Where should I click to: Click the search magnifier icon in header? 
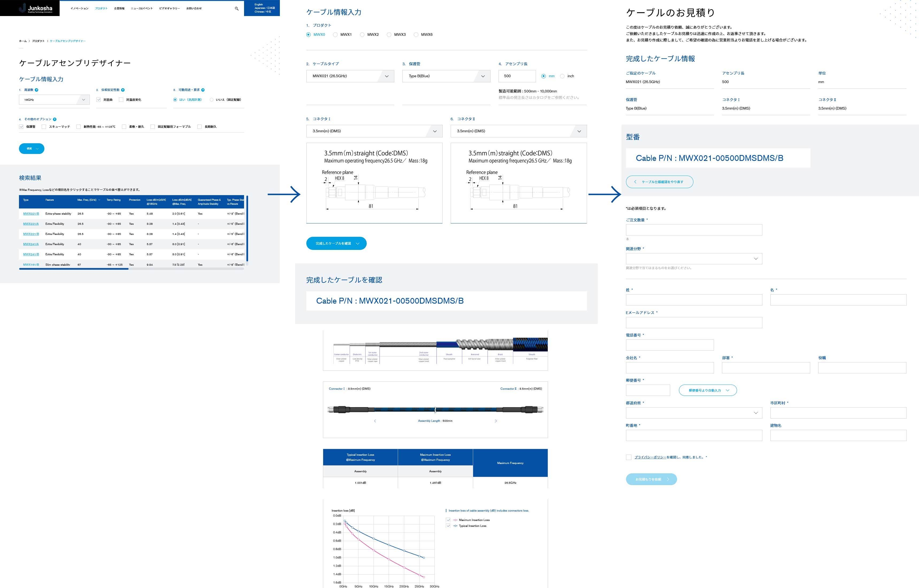point(237,8)
